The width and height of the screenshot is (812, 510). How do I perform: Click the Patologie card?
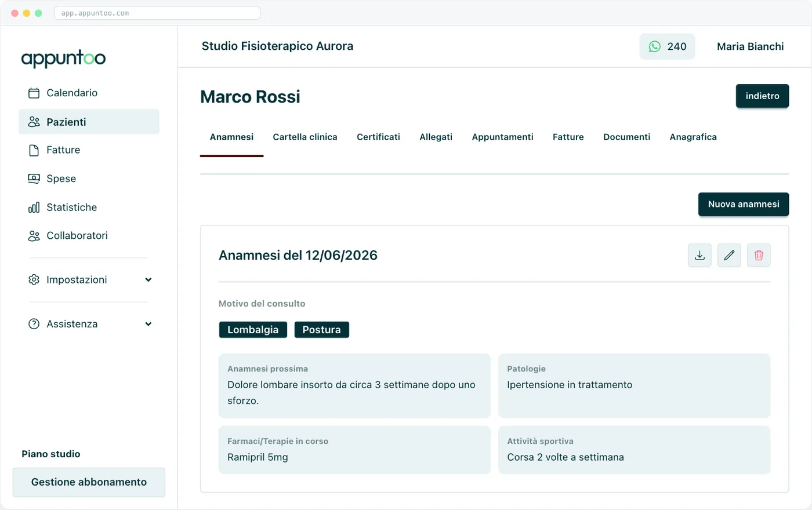pyautogui.click(x=634, y=386)
